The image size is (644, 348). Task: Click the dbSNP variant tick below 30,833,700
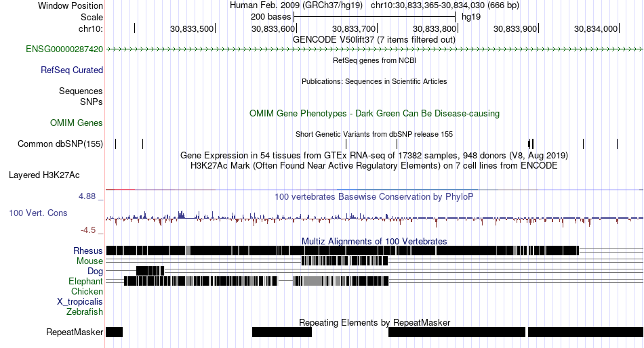pos(346,144)
